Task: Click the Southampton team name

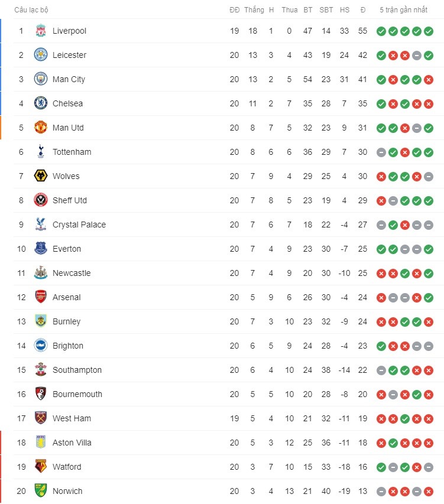Action: coord(77,370)
